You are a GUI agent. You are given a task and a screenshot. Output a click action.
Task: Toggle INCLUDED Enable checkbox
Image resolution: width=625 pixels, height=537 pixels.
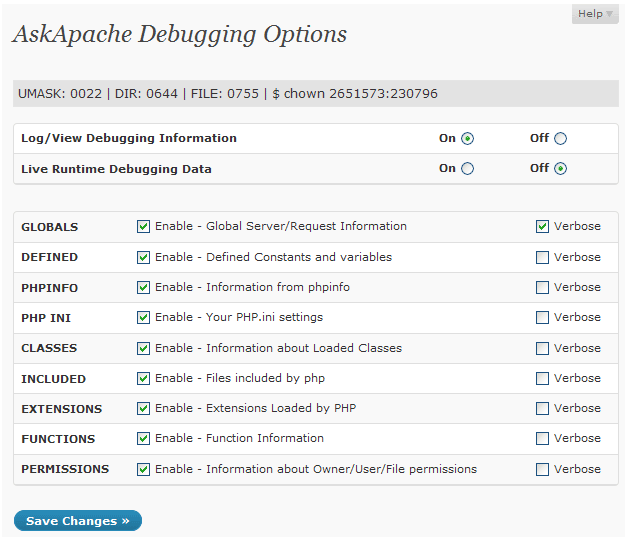pyautogui.click(x=143, y=378)
